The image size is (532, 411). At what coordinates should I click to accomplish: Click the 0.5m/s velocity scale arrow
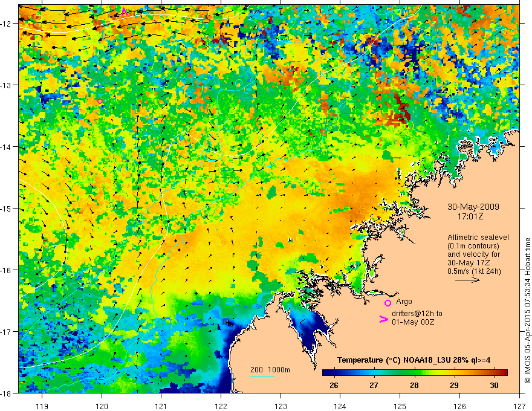(x=467, y=280)
